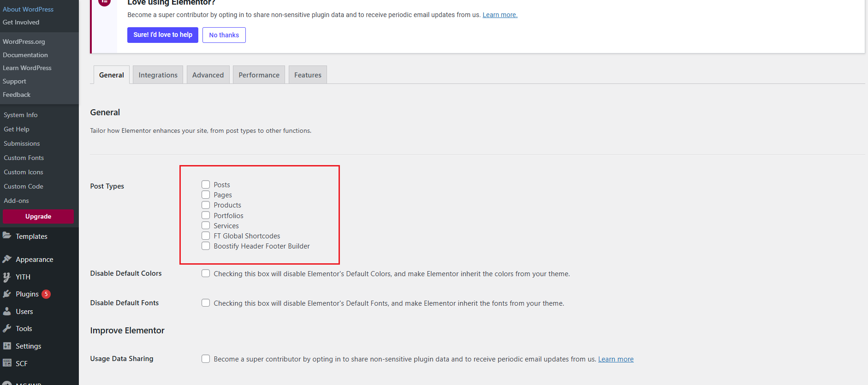This screenshot has height=385, width=868.
Task: Click the Users person icon
Action: point(7,311)
